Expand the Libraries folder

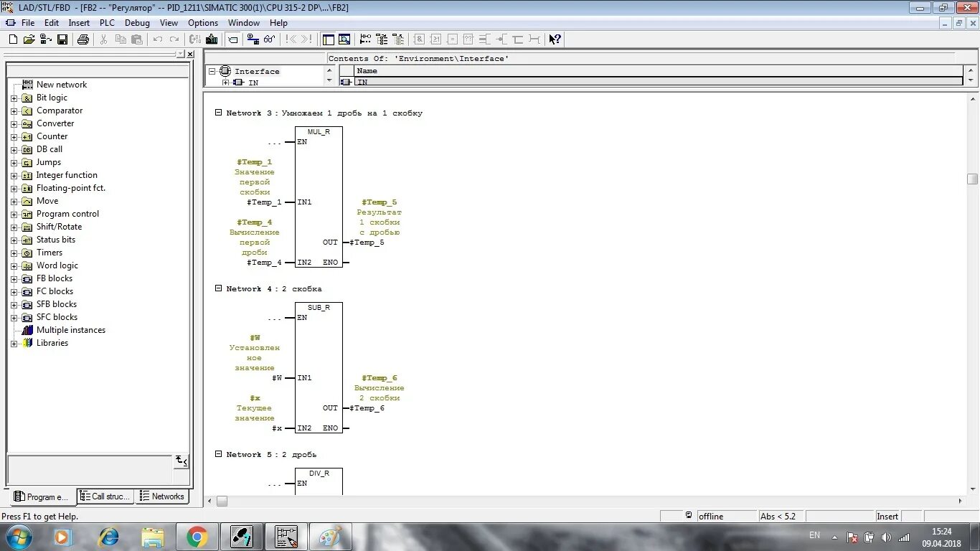[14, 344]
